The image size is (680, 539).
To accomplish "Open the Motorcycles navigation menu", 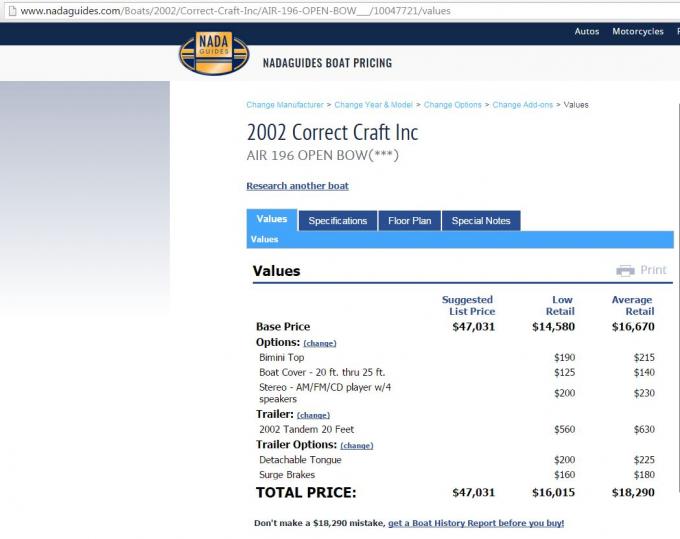I will [638, 32].
